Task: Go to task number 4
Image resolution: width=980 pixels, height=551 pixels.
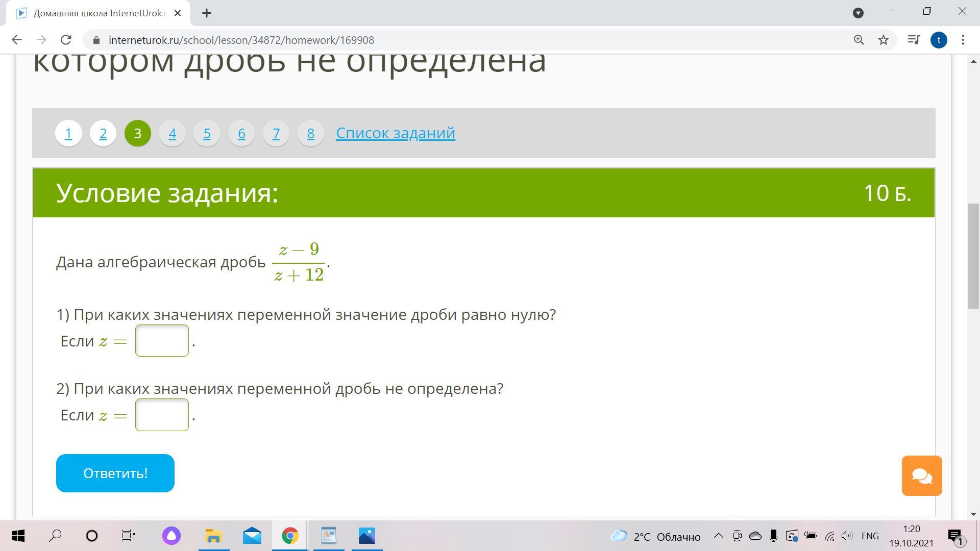Action: point(172,134)
